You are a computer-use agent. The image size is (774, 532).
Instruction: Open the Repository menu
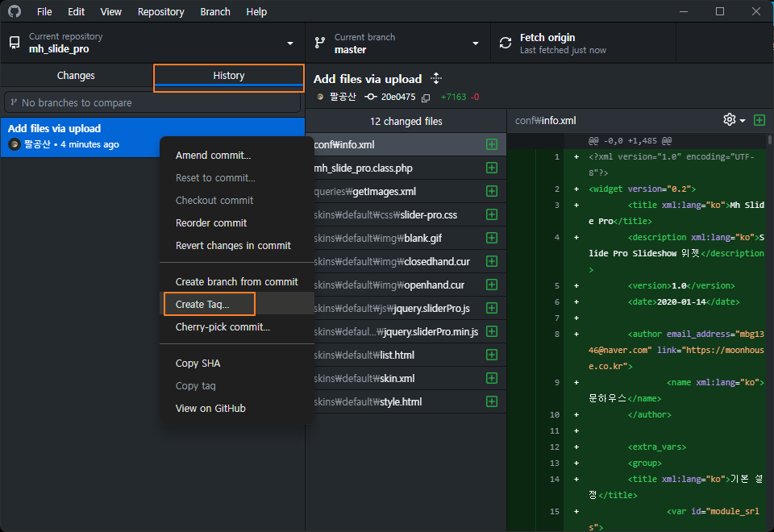coord(160,11)
